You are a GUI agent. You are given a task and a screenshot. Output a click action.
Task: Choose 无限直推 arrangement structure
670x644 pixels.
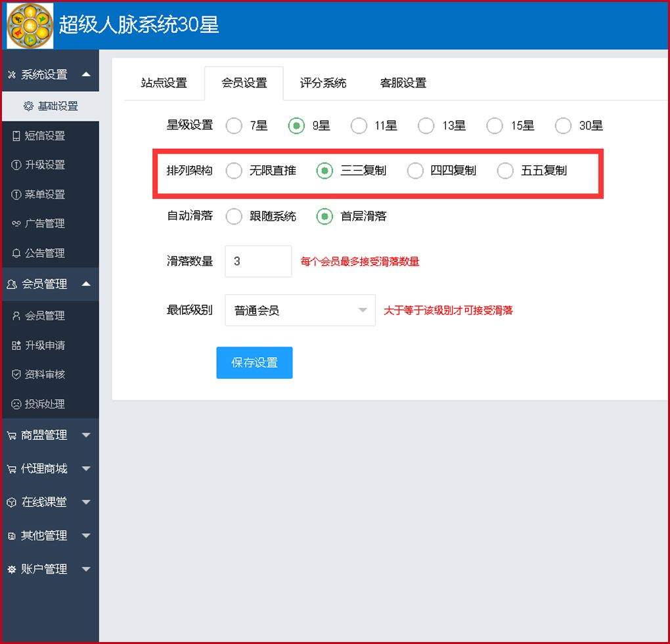click(234, 170)
